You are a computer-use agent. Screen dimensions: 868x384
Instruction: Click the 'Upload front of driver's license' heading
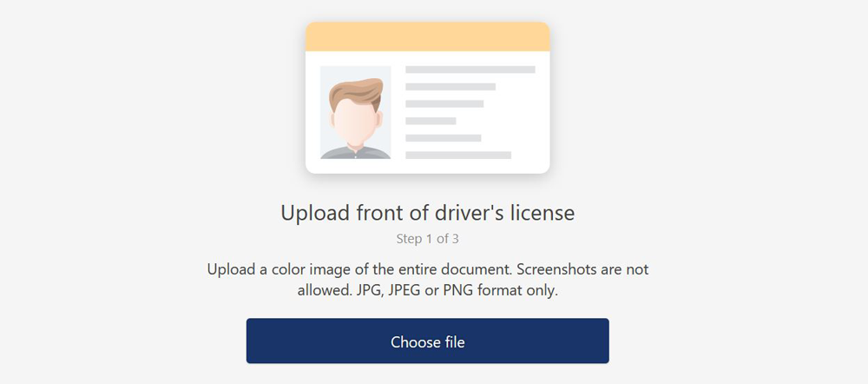click(427, 214)
